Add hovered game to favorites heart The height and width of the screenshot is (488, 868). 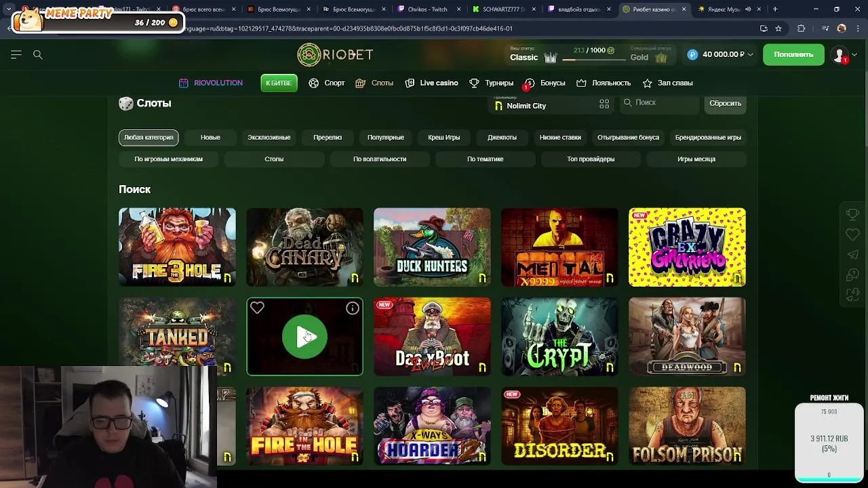[x=257, y=308]
